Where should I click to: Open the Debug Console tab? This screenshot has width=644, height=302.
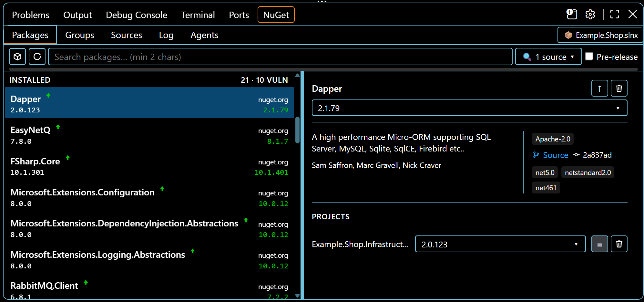point(137,15)
